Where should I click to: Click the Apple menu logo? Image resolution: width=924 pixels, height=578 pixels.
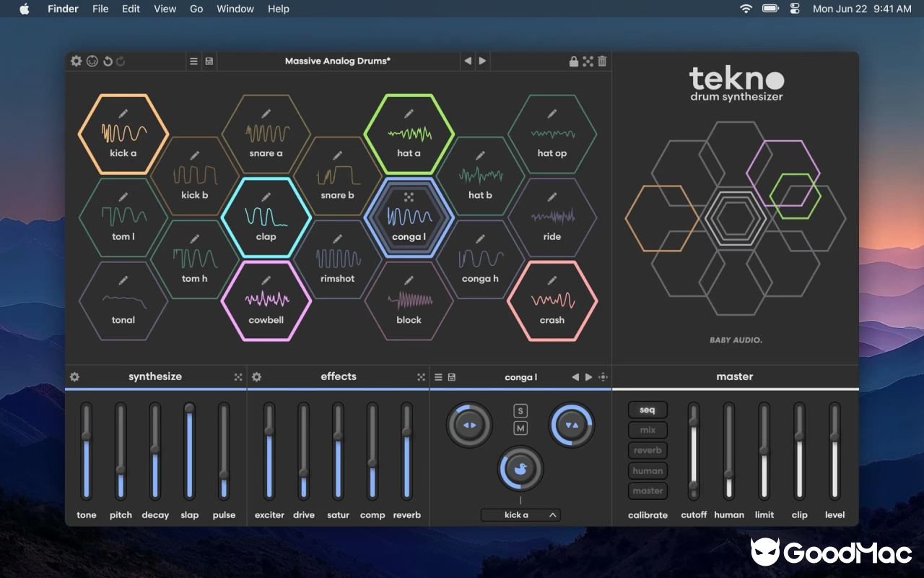click(24, 9)
